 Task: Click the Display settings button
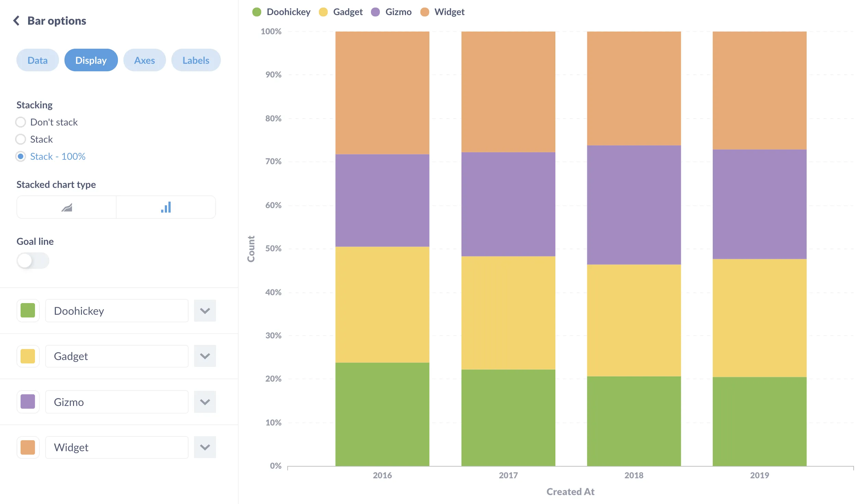click(91, 60)
